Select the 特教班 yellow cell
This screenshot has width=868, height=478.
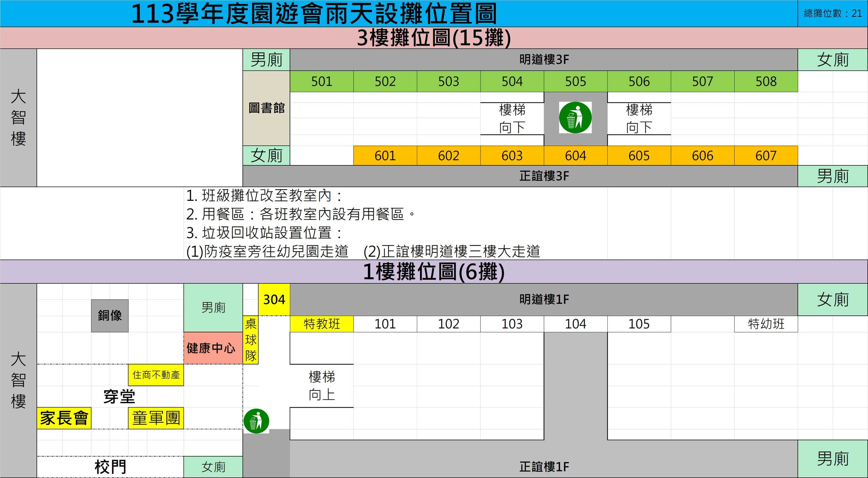[321, 324]
